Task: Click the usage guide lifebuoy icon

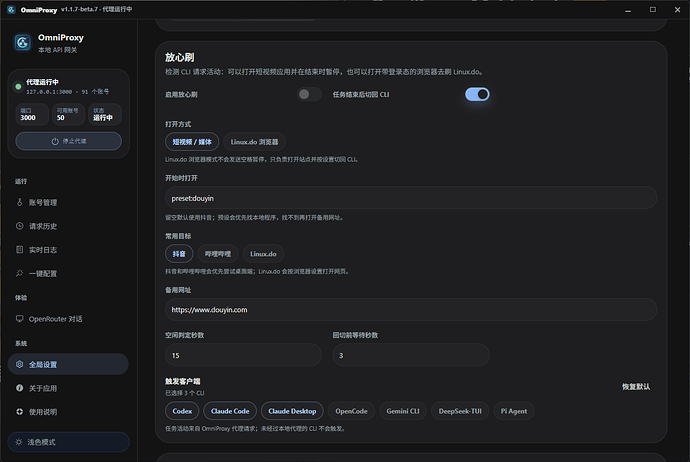Action: tap(19, 412)
